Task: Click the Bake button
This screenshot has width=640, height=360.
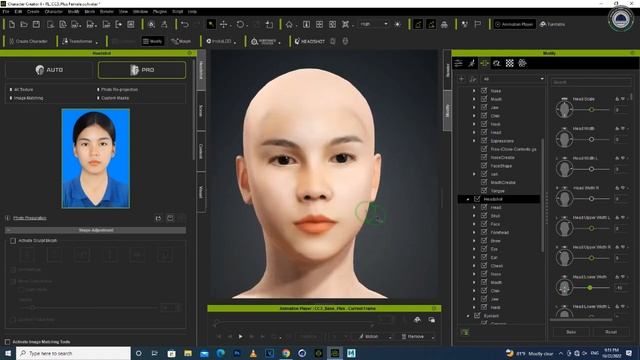Action: coord(571,332)
